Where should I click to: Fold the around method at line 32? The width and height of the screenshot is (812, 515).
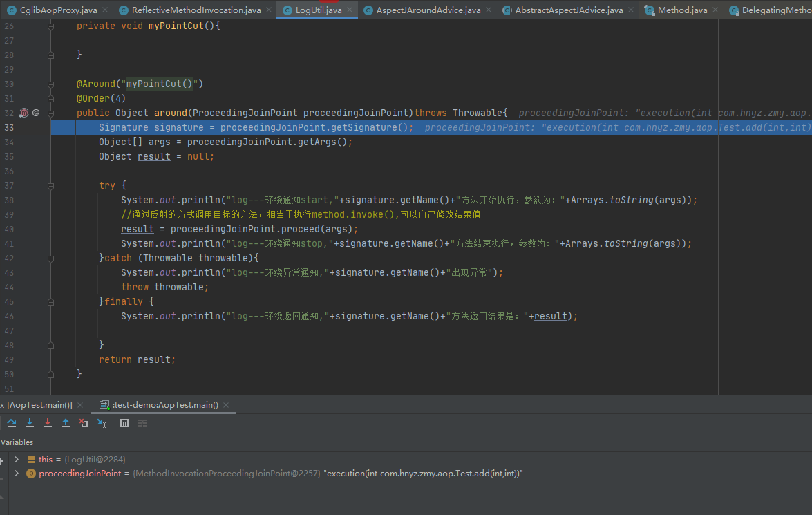pos(50,113)
